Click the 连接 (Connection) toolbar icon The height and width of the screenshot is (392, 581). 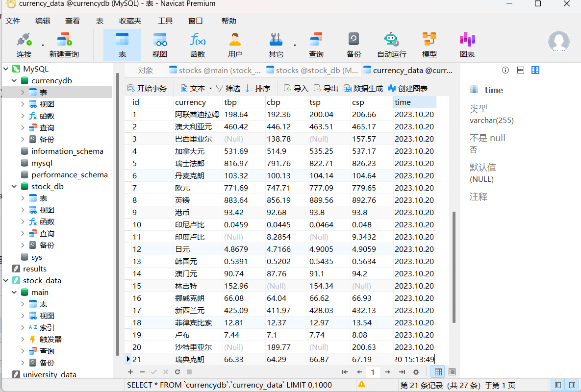(24, 45)
